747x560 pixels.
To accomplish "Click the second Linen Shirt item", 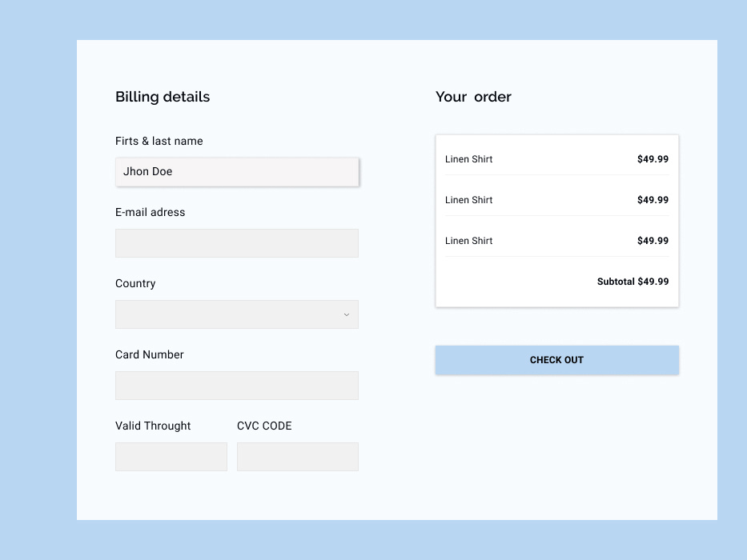I will (556, 200).
